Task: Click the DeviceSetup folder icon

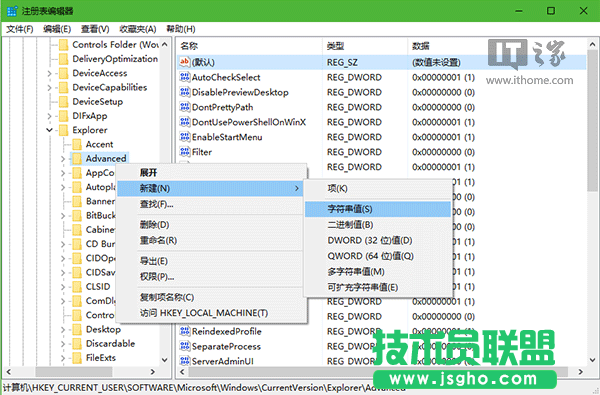Action: click(x=64, y=101)
